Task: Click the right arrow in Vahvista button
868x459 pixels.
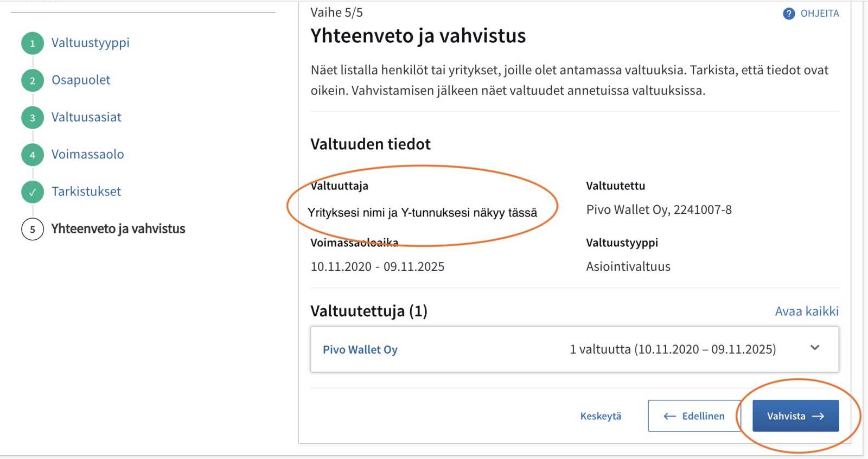Action: click(x=818, y=416)
